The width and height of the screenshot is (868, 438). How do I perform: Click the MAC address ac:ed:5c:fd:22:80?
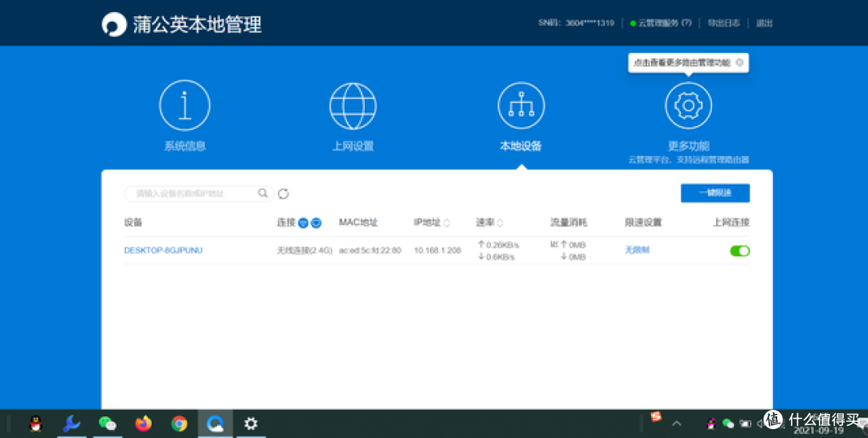pos(370,251)
